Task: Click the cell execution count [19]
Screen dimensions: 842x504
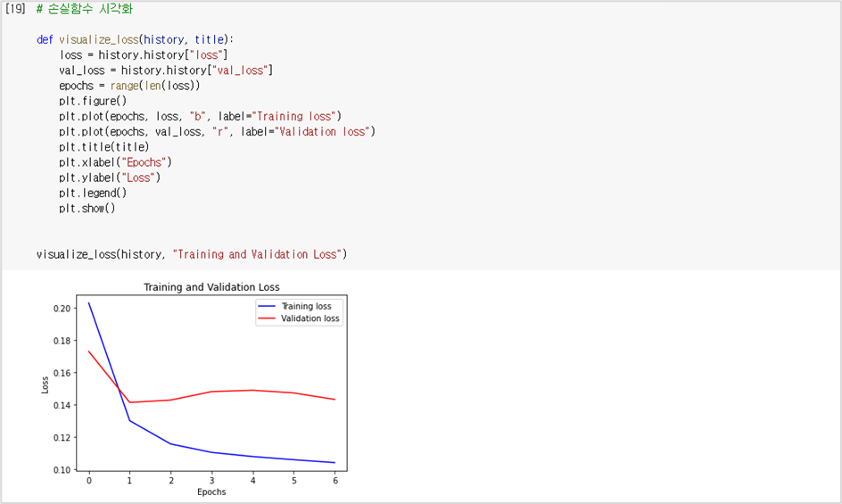Action: [15, 9]
